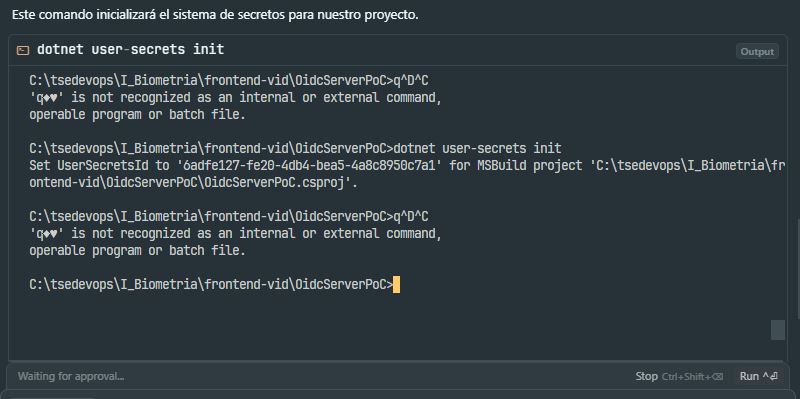
Task: Click the first 'q^D^C' prompt line
Action: tap(229, 81)
